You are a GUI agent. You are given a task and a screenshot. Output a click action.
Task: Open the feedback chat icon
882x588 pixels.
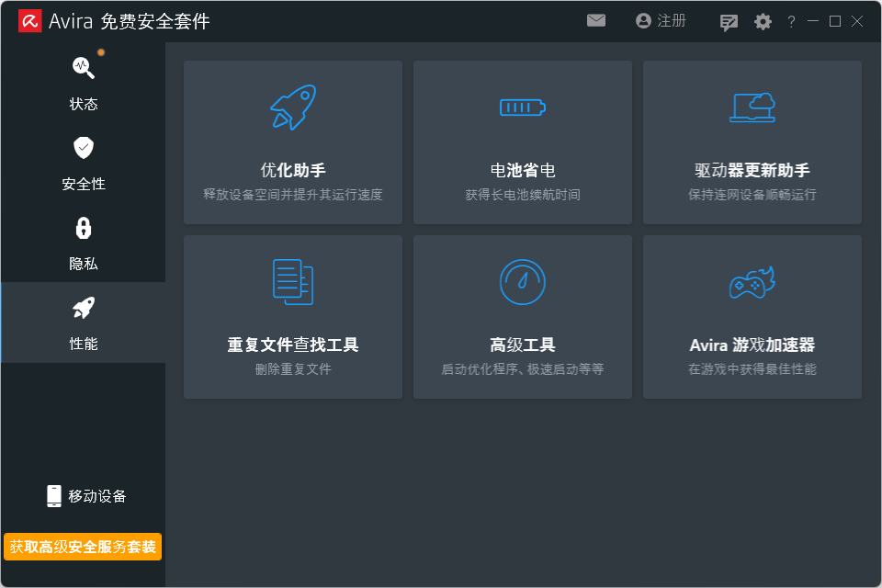click(x=729, y=22)
